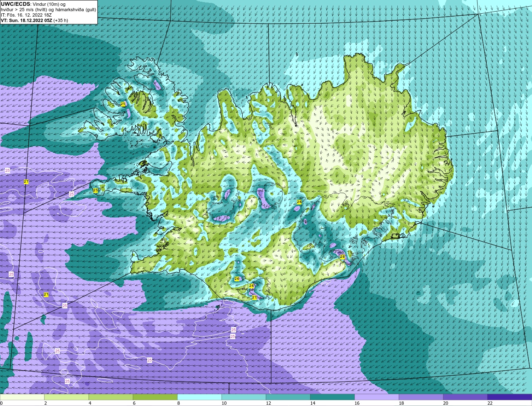The image size is (532, 406).
Task: Click the yellow 28 peak gust marker
Action: (342, 257)
